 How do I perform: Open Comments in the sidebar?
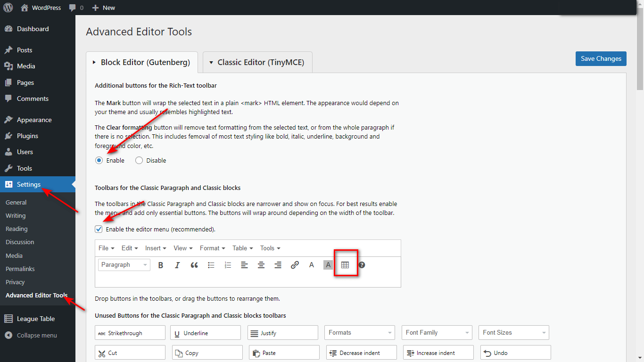click(x=38, y=99)
